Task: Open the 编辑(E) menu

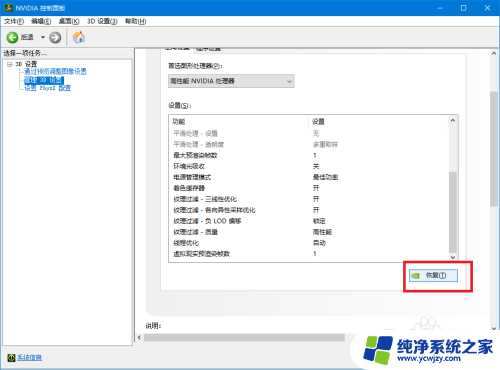Action: click(41, 21)
